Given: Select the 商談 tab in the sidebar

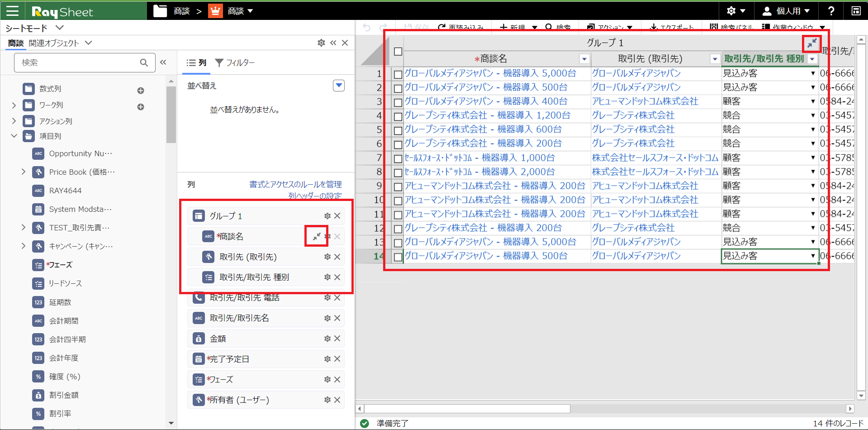Looking at the screenshot, I should click(x=16, y=43).
